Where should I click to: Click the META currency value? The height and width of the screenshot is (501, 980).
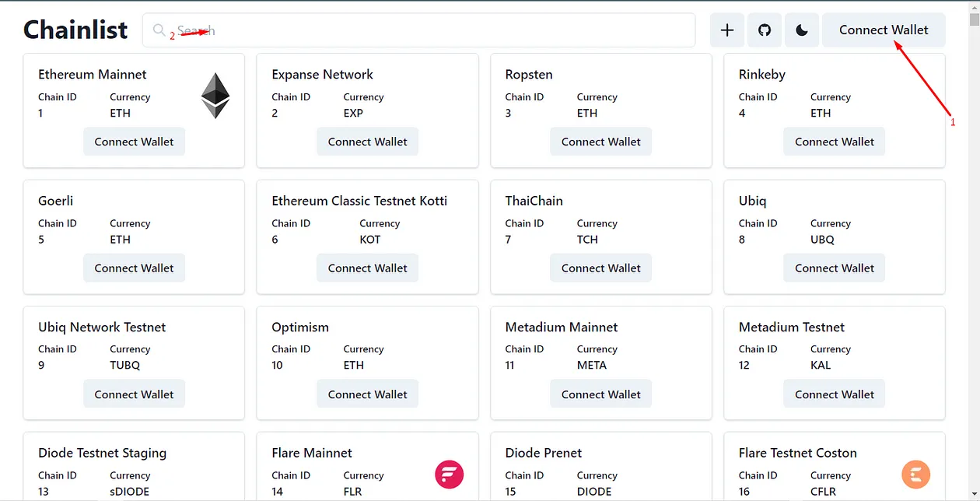[x=592, y=366]
